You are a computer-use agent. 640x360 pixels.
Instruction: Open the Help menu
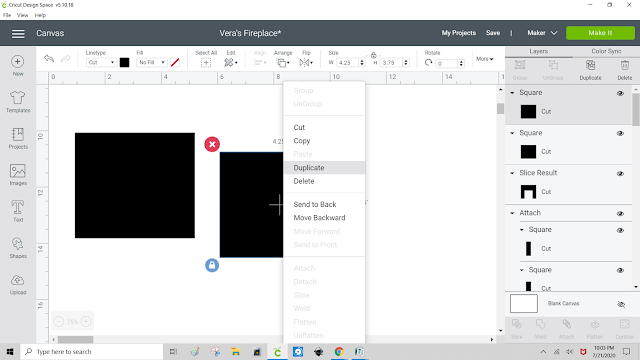[x=40, y=15]
